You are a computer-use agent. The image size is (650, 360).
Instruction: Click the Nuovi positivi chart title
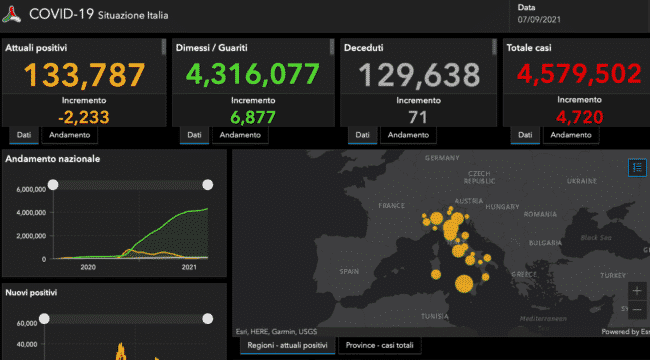coord(31,293)
